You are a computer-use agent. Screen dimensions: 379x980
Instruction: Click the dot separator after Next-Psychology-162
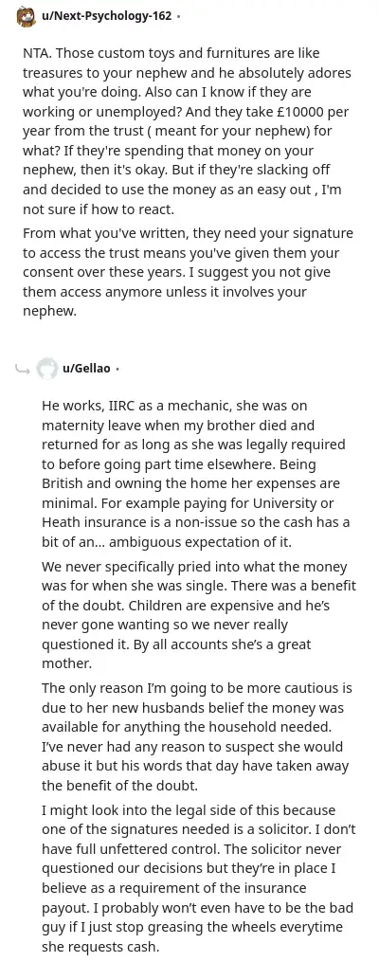178,17
